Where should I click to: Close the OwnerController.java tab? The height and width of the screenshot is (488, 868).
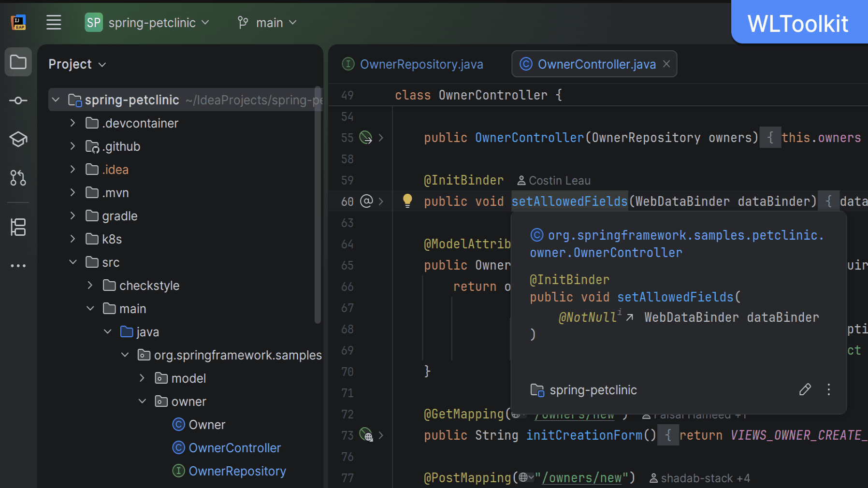(x=666, y=64)
